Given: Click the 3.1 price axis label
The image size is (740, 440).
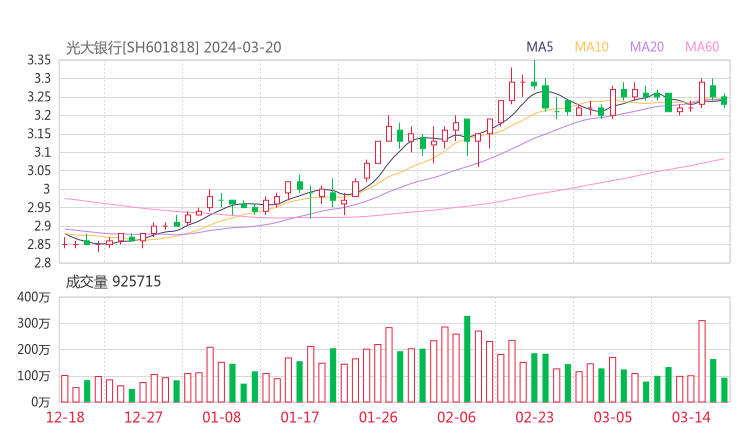Looking at the screenshot, I should (42, 152).
